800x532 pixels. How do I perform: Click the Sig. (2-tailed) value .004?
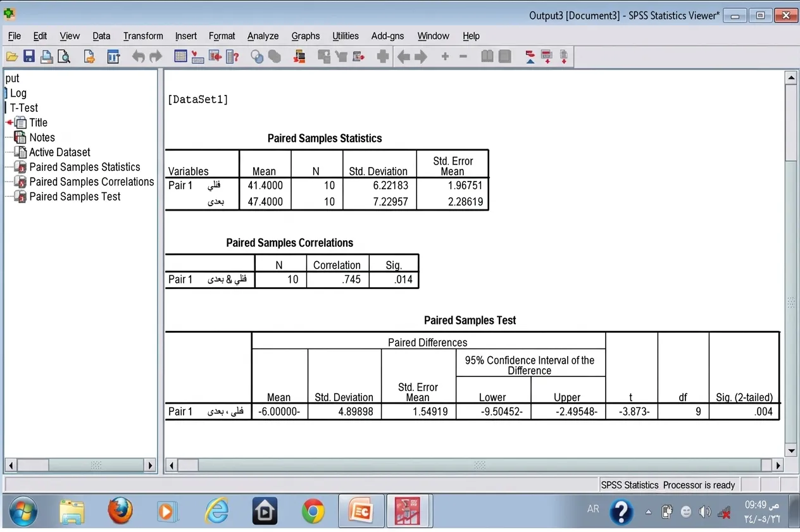(764, 411)
